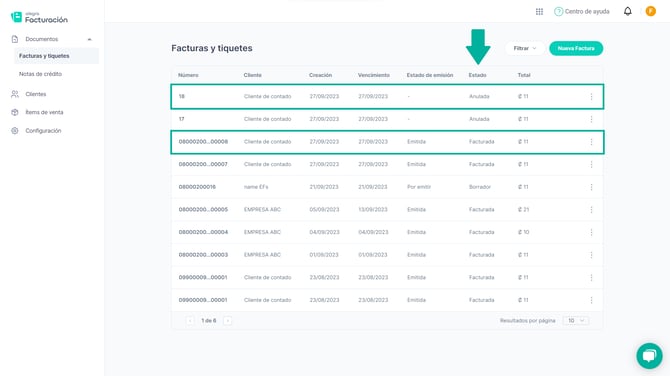Open Configuración in sidebar
The image size is (670, 376).
[43, 131]
